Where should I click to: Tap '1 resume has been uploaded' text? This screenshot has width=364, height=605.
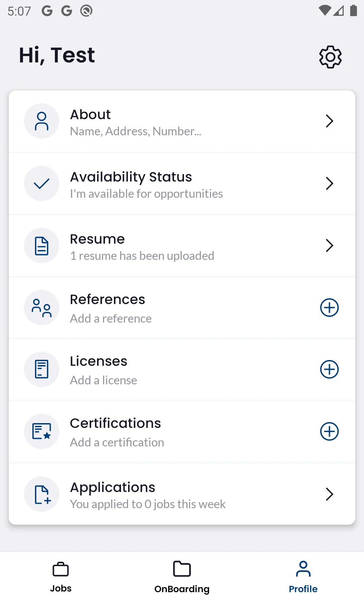point(142,256)
